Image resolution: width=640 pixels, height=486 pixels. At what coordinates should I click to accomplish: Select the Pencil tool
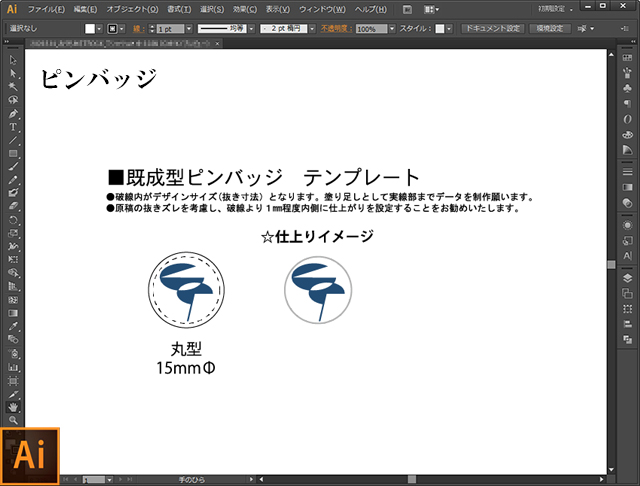click(x=13, y=180)
